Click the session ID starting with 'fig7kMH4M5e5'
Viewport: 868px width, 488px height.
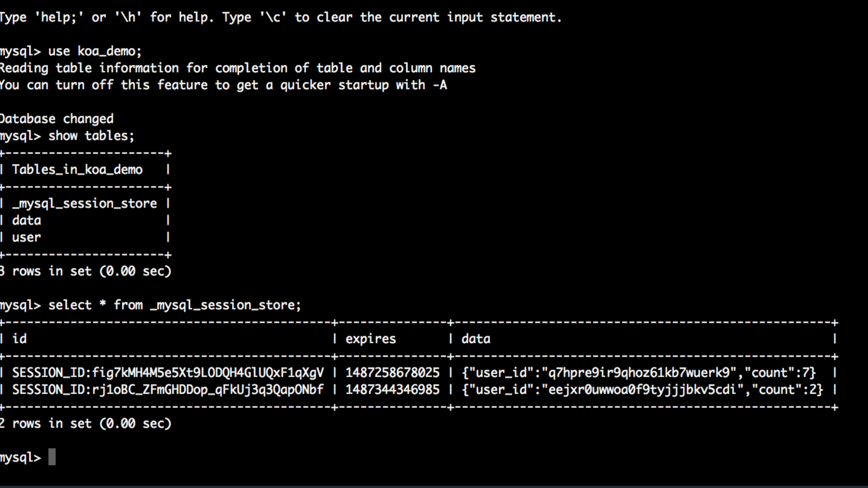coord(168,373)
